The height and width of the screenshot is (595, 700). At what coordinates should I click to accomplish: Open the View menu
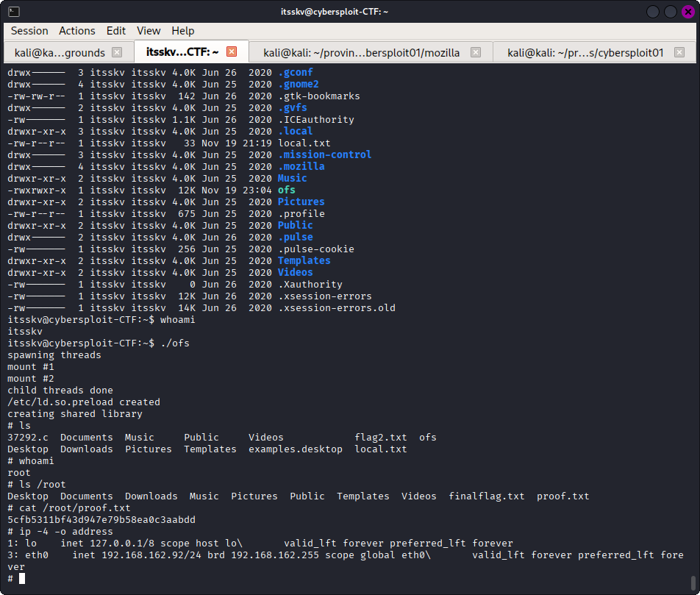pos(149,31)
